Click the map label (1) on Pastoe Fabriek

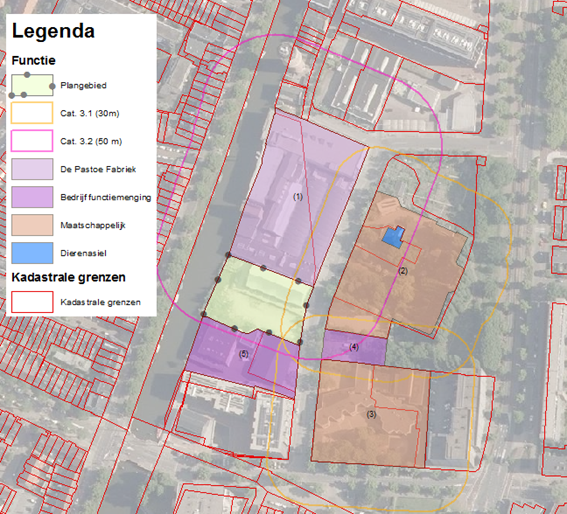[x=297, y=197]
